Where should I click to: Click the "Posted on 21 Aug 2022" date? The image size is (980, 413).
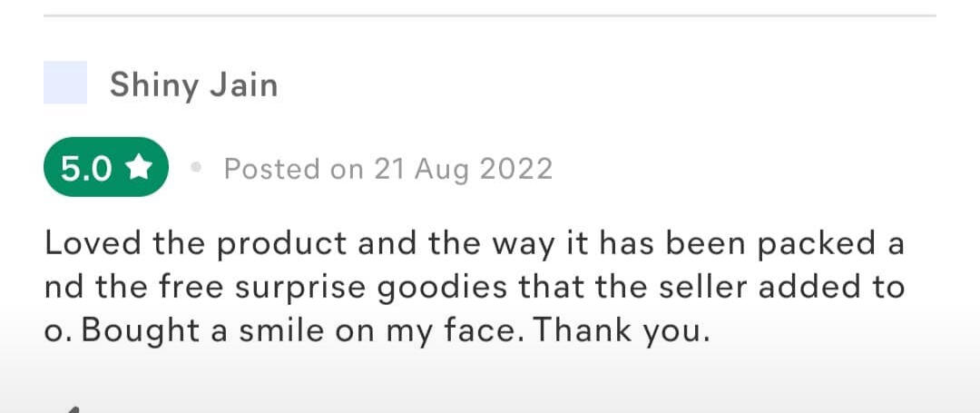click(387, 169)
